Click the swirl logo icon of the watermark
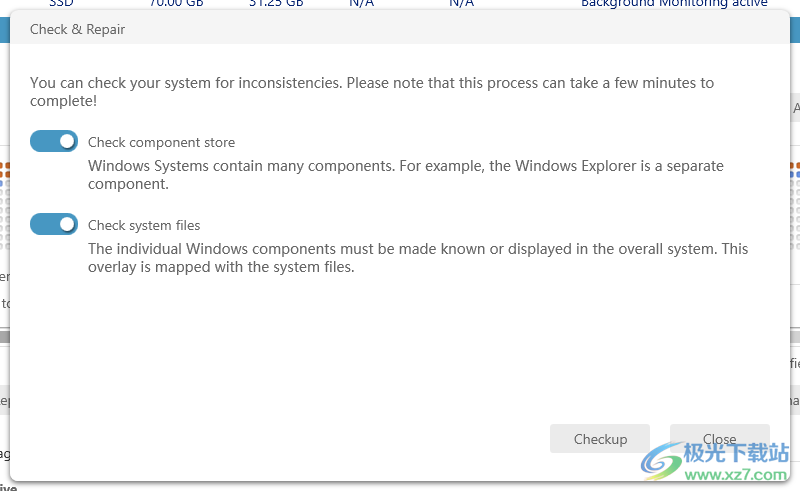800x491 pixels. pyautogui.click(x=661, y=461)
